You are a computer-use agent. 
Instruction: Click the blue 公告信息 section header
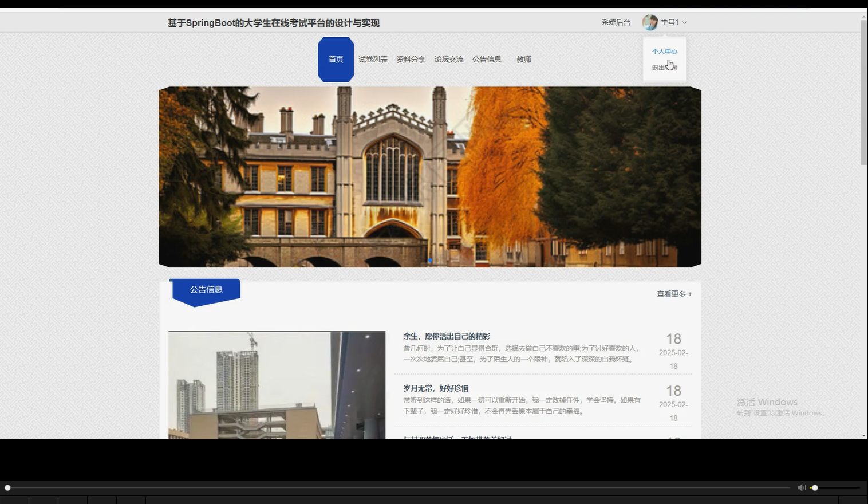[x=206, y=291]
